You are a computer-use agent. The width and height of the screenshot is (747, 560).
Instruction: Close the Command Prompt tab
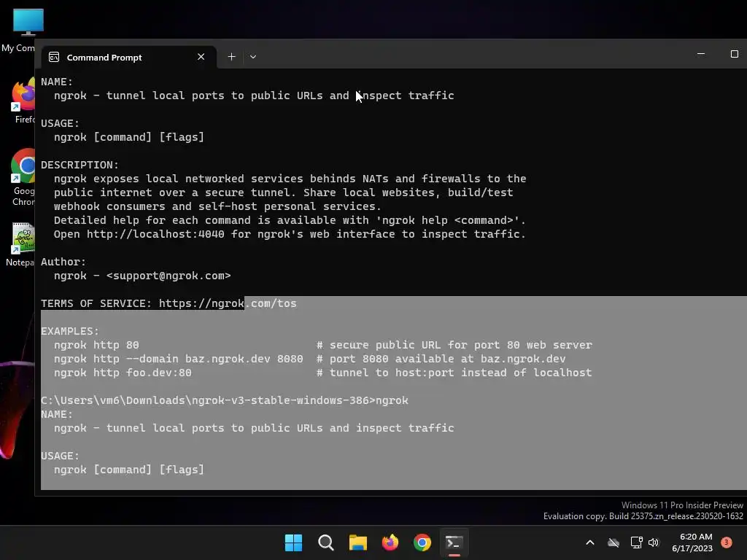pyautogui.click(x=201, y=57)
